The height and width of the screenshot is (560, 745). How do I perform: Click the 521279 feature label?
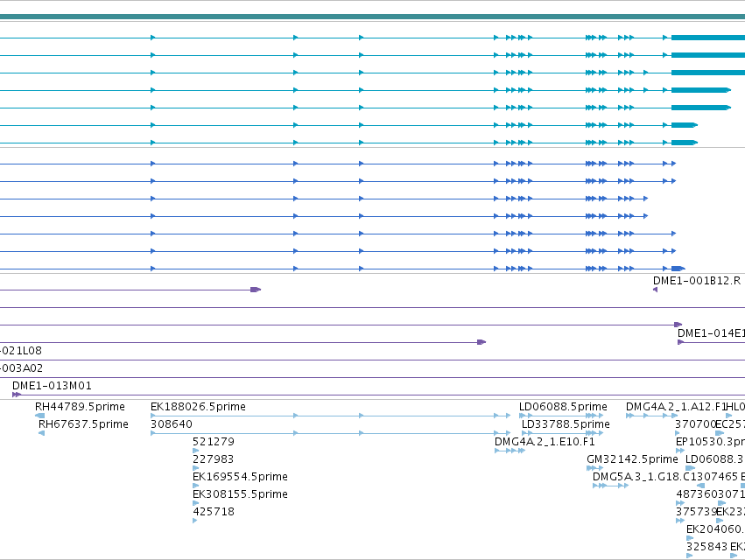pyautogui.click(x=214, y=442)
